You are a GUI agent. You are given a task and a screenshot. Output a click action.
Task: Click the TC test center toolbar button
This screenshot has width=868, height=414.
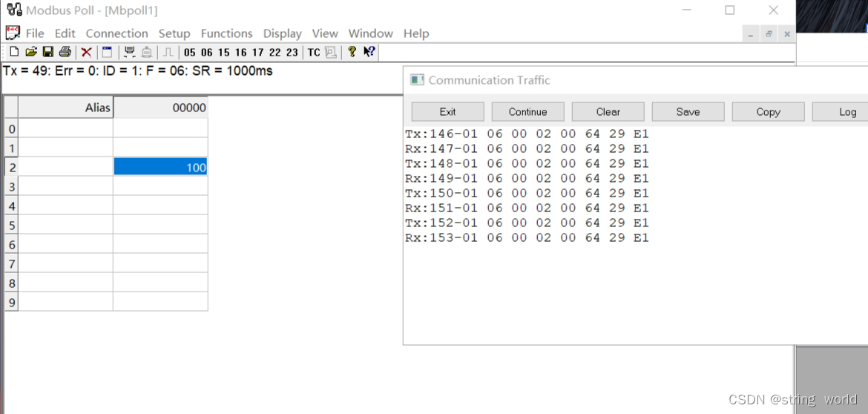[x=314, y=53]
